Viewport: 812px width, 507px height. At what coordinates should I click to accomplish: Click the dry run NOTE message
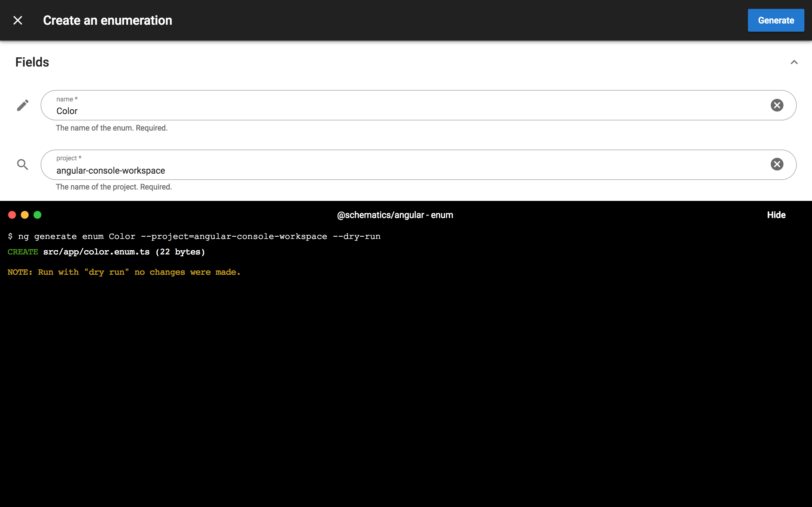pyautogui.click(x=124, y=272)
